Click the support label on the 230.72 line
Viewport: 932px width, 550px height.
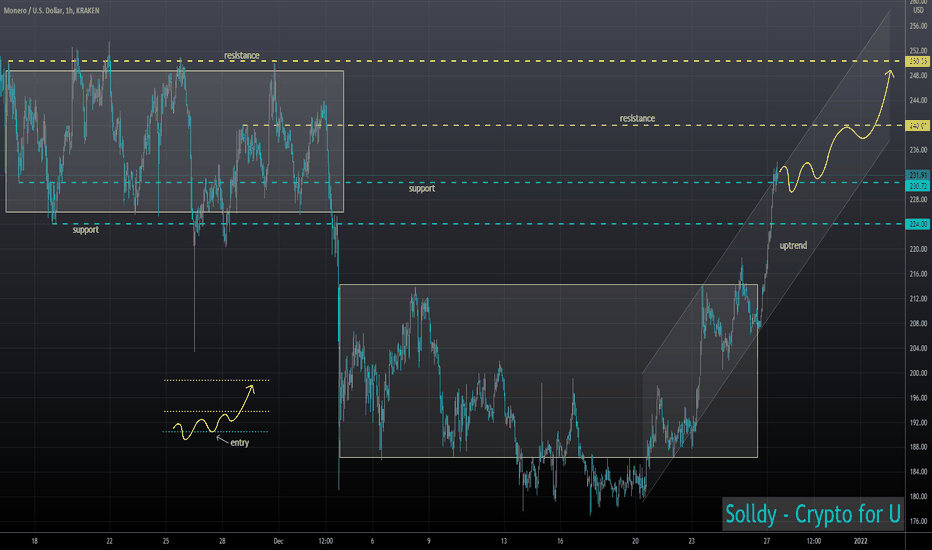(421, 188)
